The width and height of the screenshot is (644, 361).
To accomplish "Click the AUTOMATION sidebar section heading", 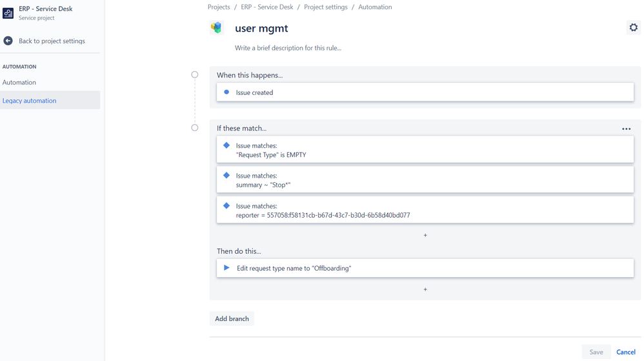I will (x=19, y=67).
